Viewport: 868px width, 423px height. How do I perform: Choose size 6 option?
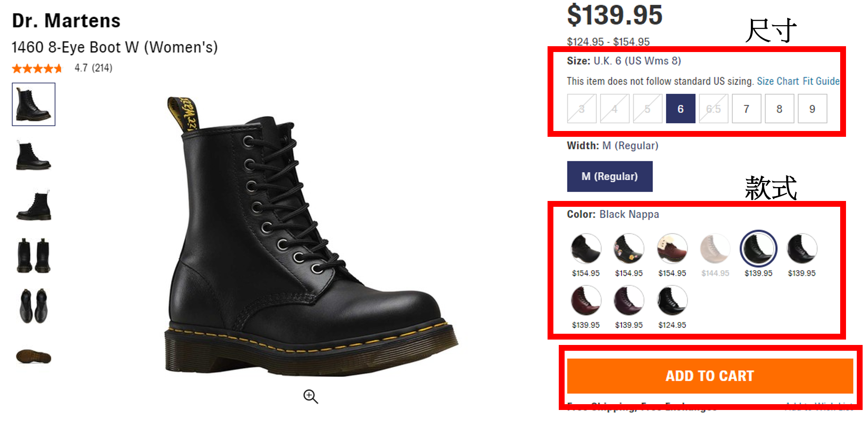point(680,109)
